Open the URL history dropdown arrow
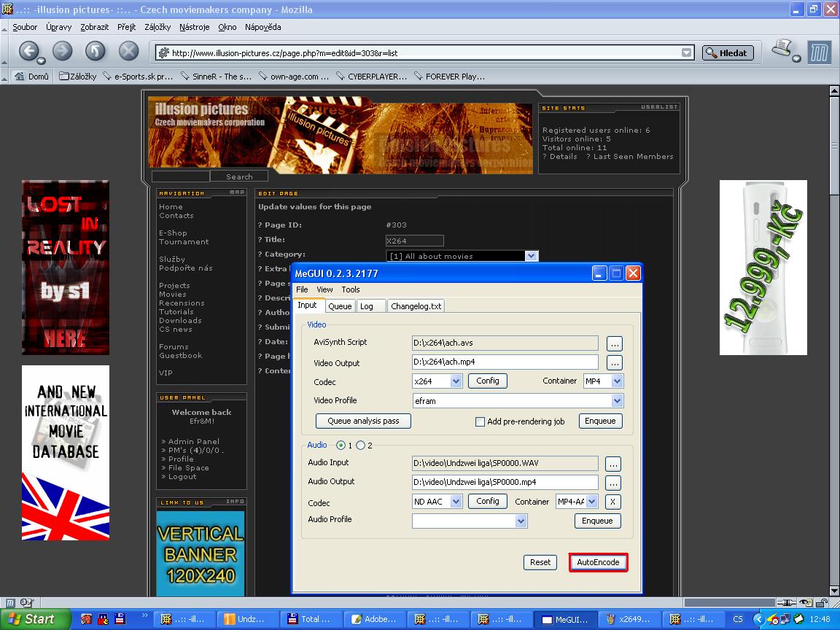Image resolution: width=840 pixels, height=630 pixels. [686, 52]
